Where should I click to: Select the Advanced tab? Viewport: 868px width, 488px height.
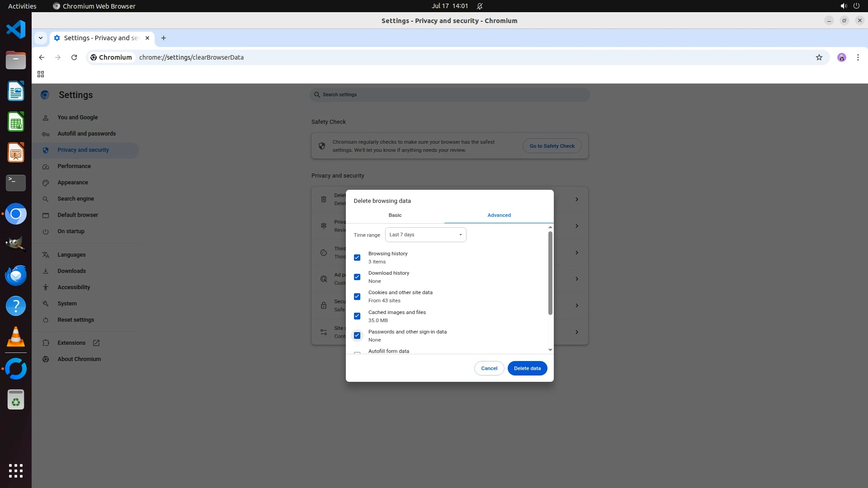pos(499,215)
